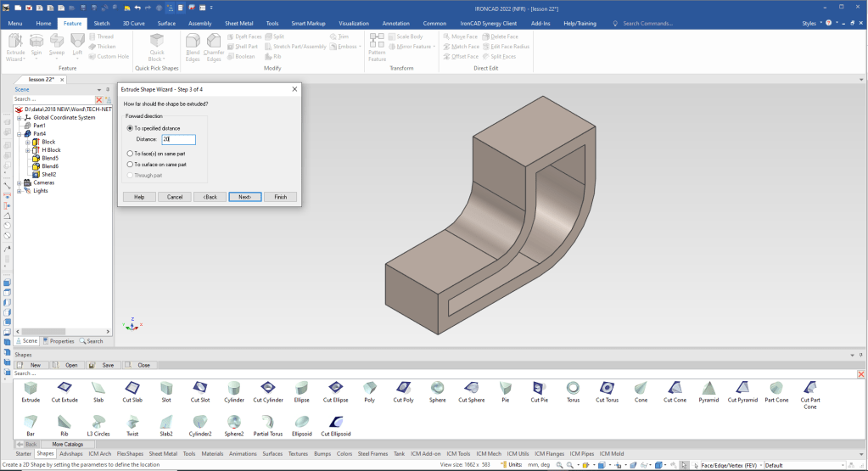This screenshot has height=471, width=868.
Task: Click the Next button in wizard
Action: (244, 196)
